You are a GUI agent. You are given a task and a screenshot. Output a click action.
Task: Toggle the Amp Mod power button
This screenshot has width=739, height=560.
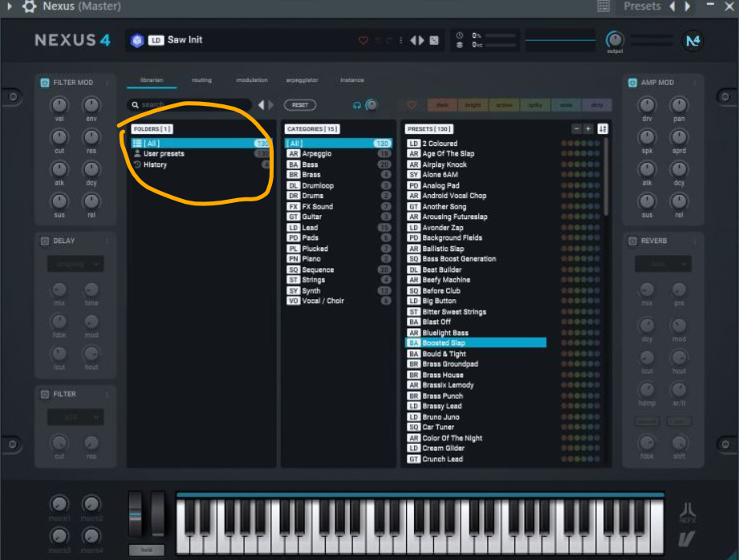coord(632,83)
